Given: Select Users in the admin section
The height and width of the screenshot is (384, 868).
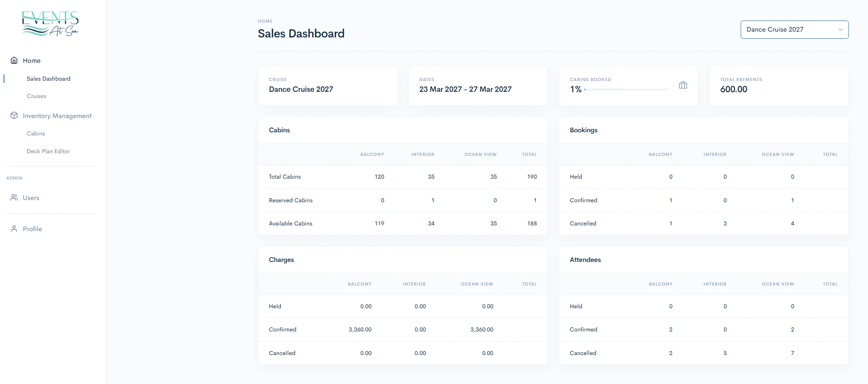Looking at the screenshot, I should 31,198.
